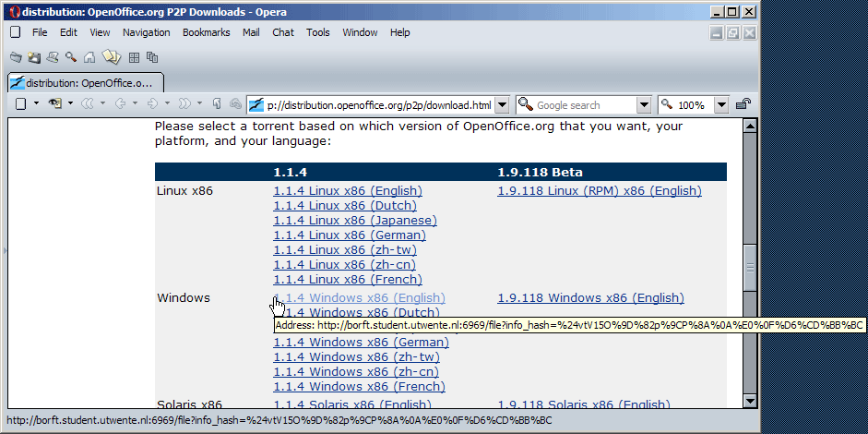Select the distribution: OpenOffice.o... page tab

[x=86, y=83]
